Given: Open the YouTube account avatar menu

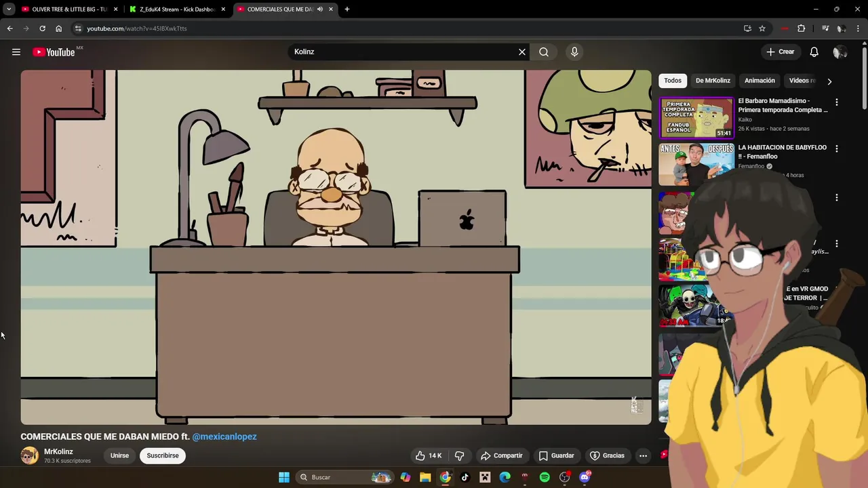Looking at the screenshot, I should tap(840, 52).
